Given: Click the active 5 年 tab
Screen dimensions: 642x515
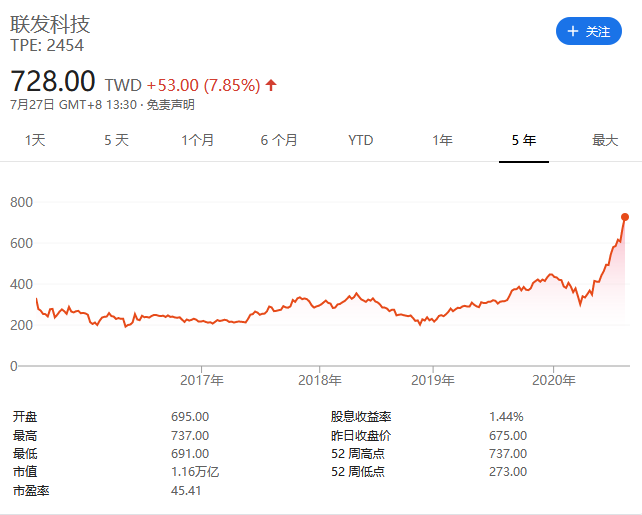Looking at the screenshot, I should (x=523, y=140).
